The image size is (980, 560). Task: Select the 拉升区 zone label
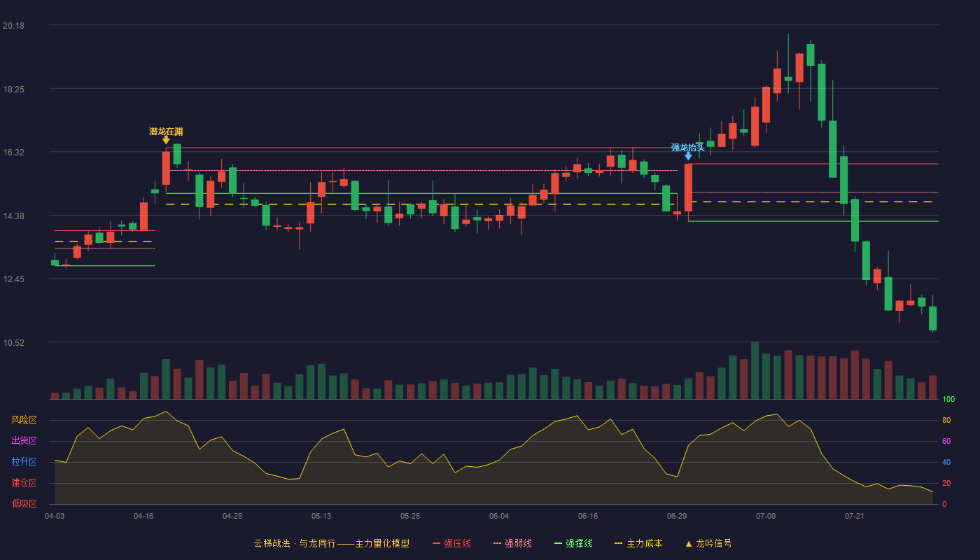coord(24,462)
